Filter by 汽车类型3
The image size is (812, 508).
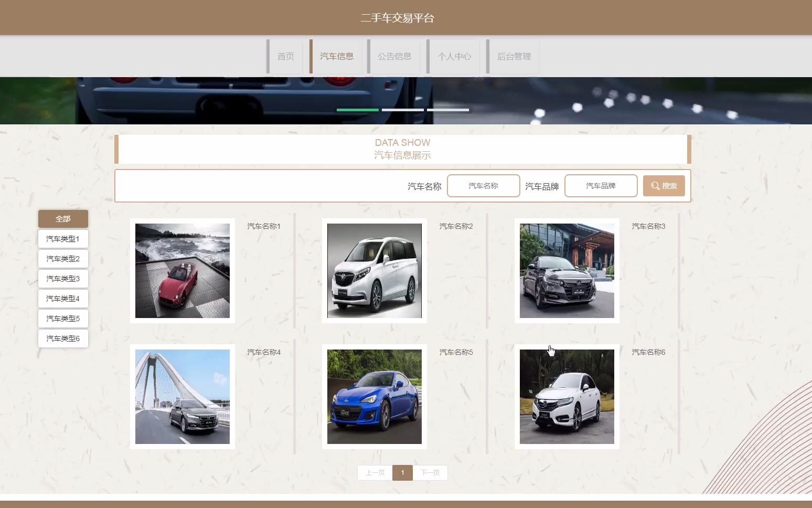click(63, 279)
